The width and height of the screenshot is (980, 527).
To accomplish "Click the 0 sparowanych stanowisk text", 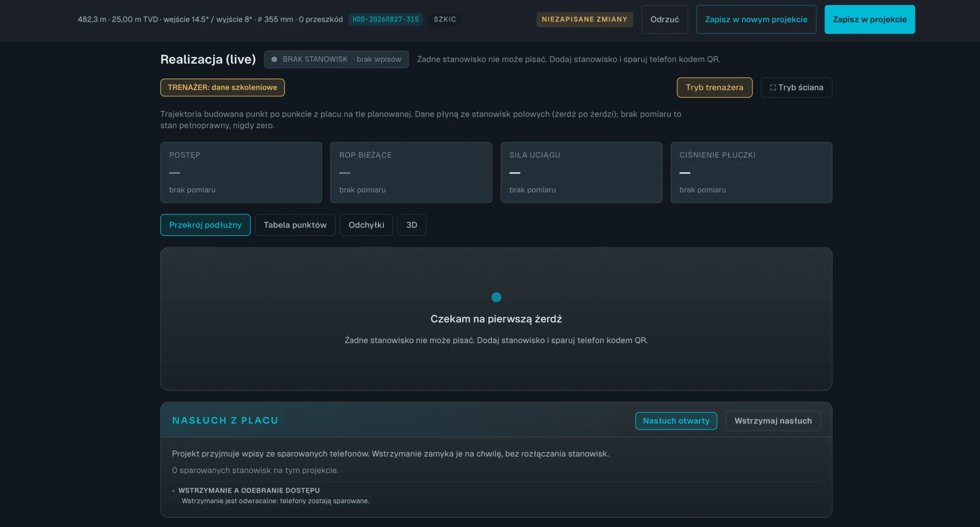I will [255, 471].
